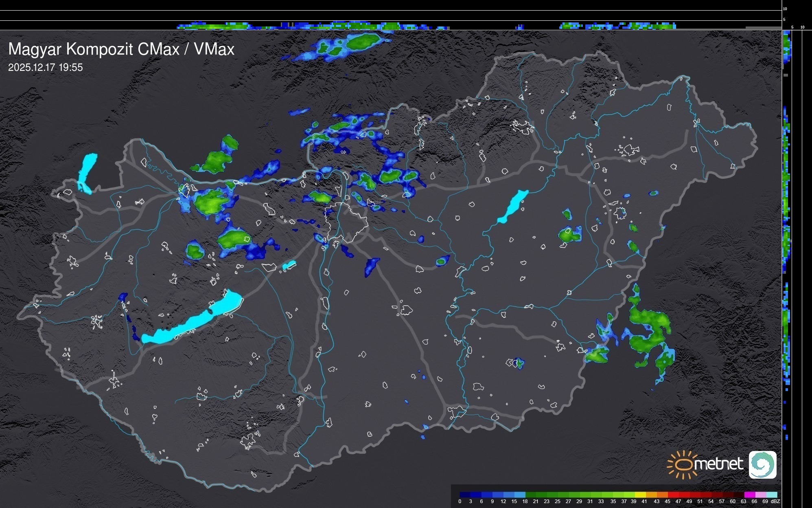This screenshot has width=812, height=508.
Task: Click the Magyar Kompozit CMax / VMax title
Action: (x=121, y=49)
